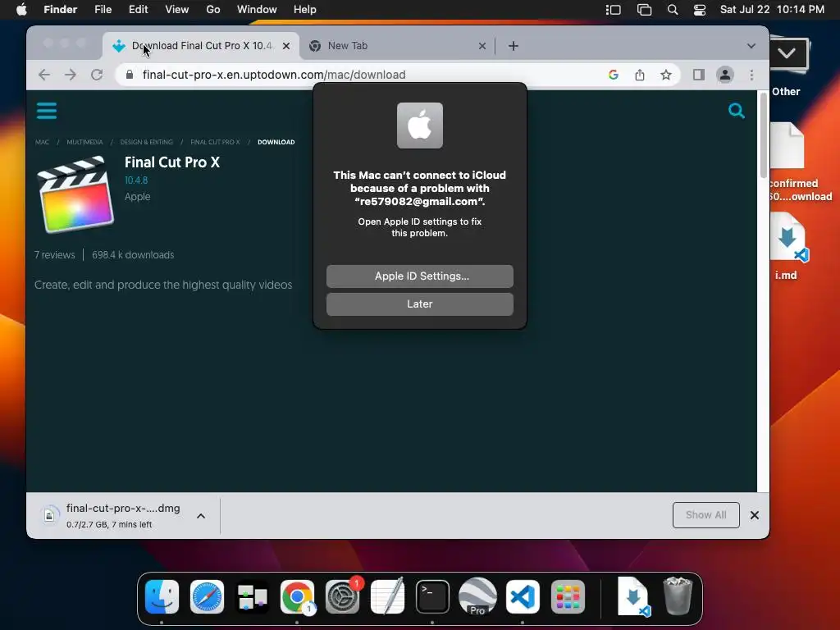This screenshot has width=840, height=630.
Task: Open Chrome profile avatar
Action: (x=725, y=75)
